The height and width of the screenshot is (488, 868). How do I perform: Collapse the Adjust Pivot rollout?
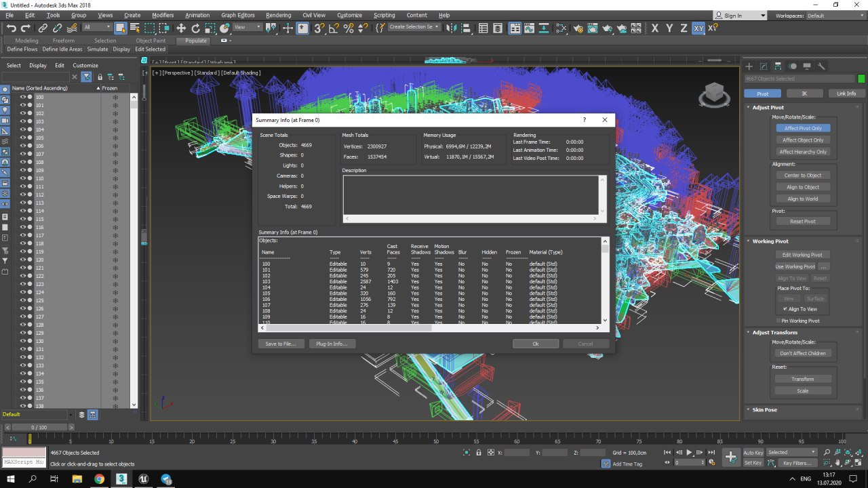[768, 107]
